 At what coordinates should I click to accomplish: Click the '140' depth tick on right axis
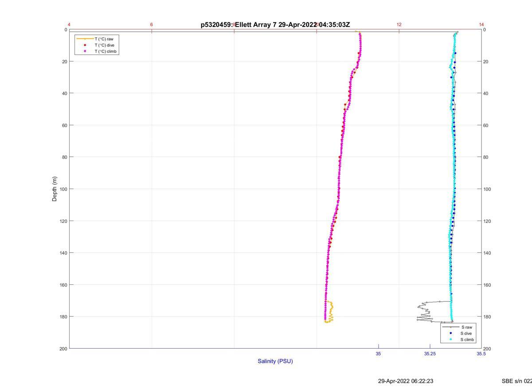488,253
